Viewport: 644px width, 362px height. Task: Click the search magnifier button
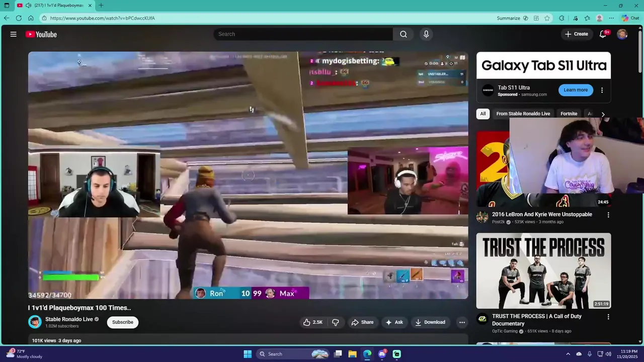coord(404,34)
